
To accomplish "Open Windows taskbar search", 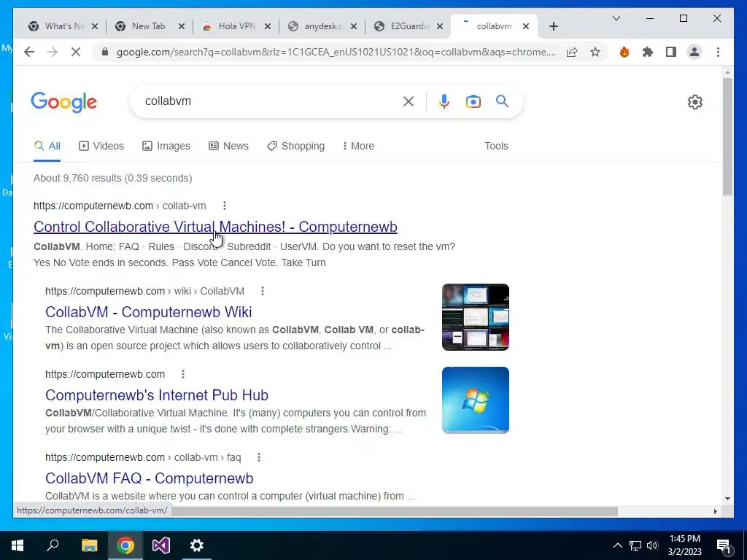I will pyautogui.click(x=53, y=545).
